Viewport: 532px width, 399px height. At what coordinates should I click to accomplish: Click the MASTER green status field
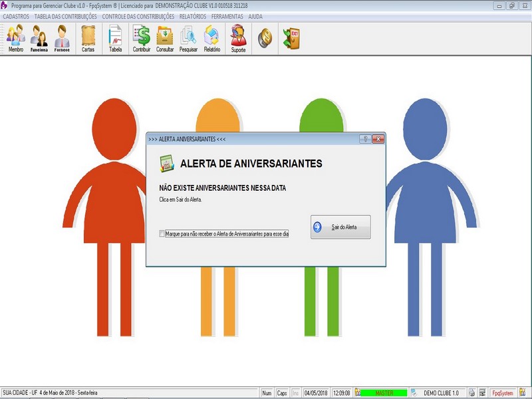pos(384,393)
